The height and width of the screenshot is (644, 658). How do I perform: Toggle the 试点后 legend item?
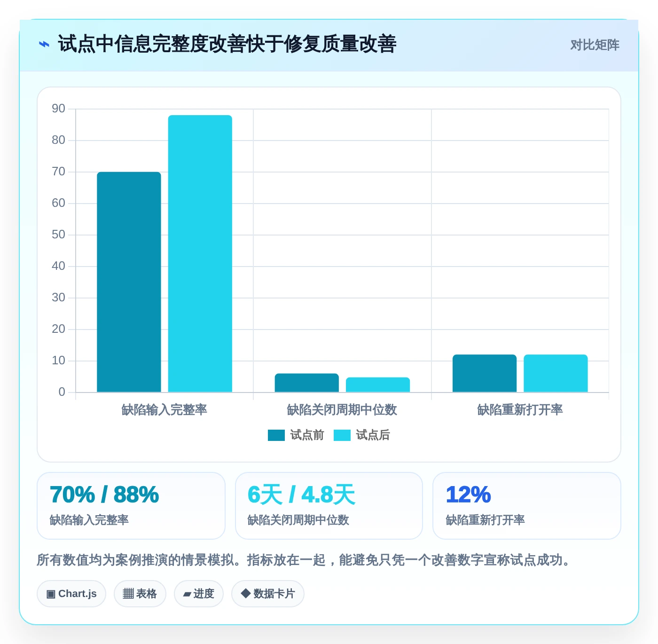coord(362,435)
